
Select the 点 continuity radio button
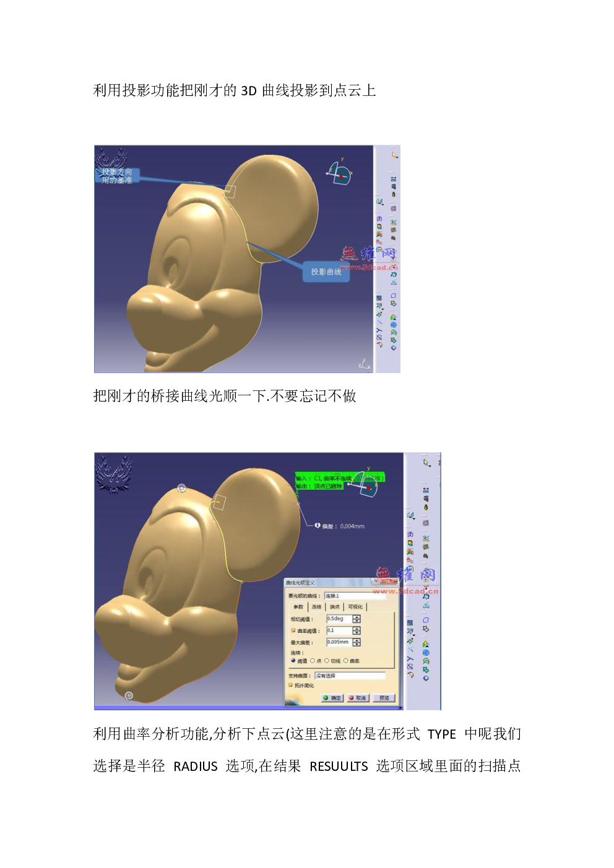coord(313,661)
